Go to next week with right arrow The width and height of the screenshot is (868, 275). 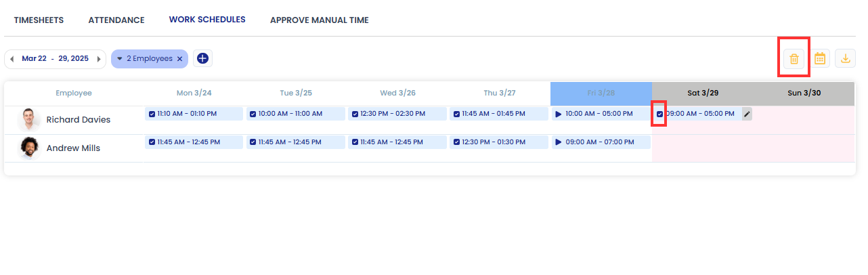99,59
